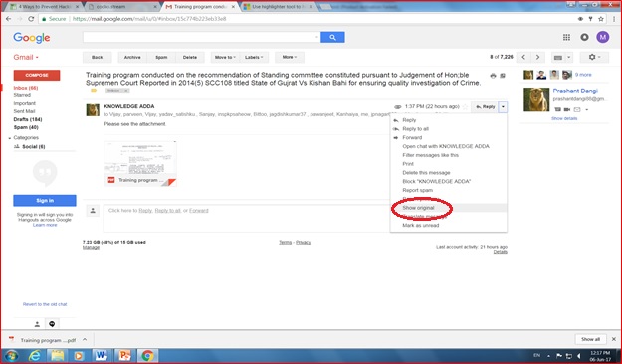This screenshot has height=364, width=622.
Task: Click the print all icon
Action: 493,76
